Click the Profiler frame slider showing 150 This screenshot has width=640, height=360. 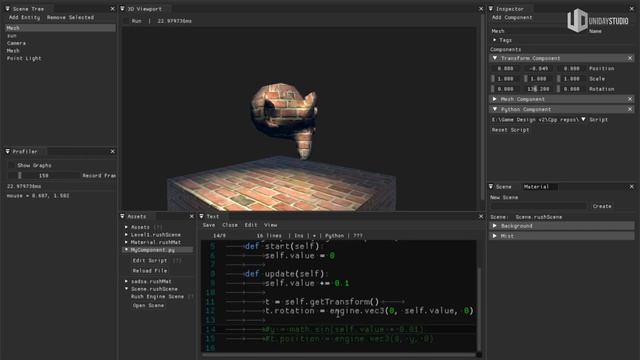(43, 176)
